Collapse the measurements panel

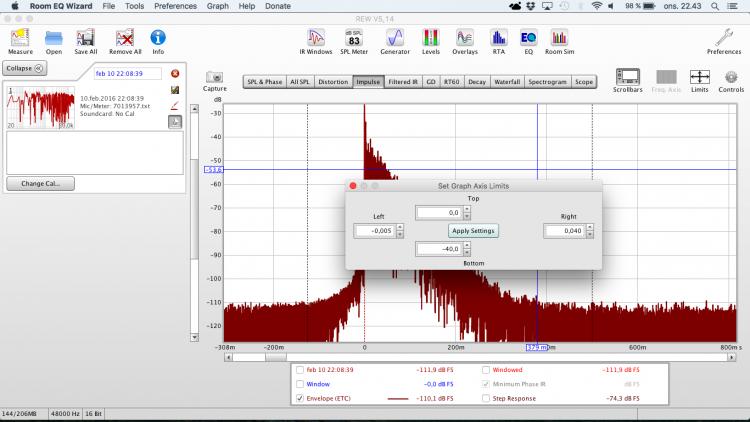click(x=24, y=68)
